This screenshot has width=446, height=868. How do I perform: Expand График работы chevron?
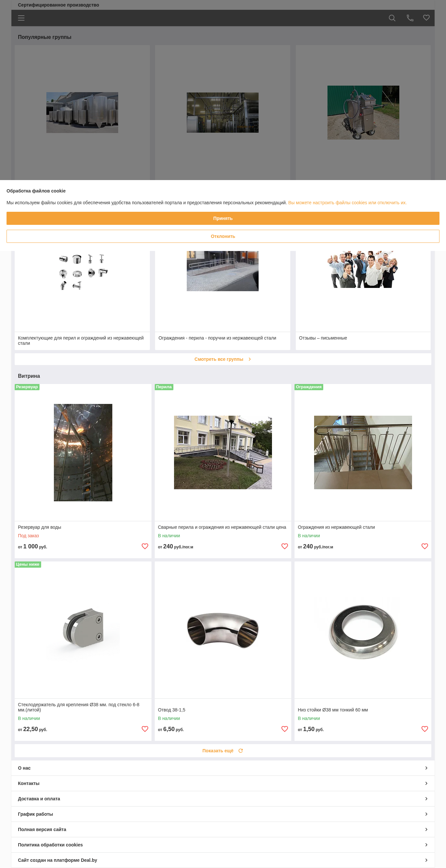pyautogui.click(x=426, y=814)
